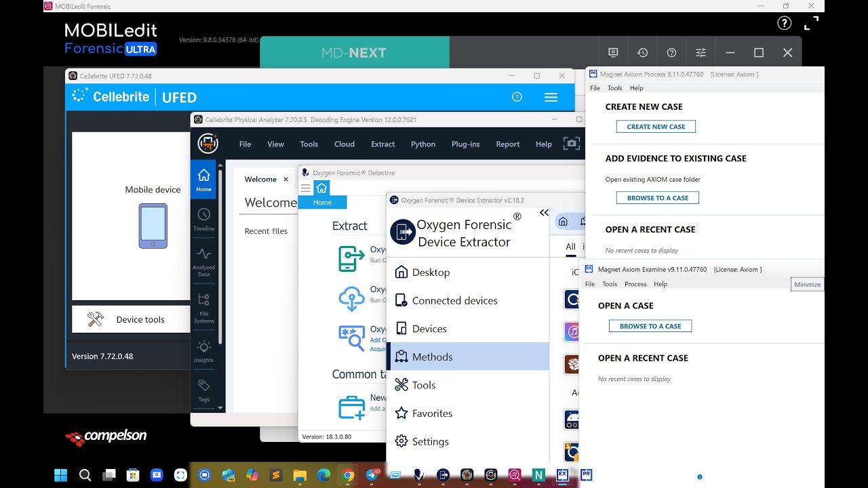Open Telegram from the taskbar
The image size is (868, 488).
pos(373,475)
